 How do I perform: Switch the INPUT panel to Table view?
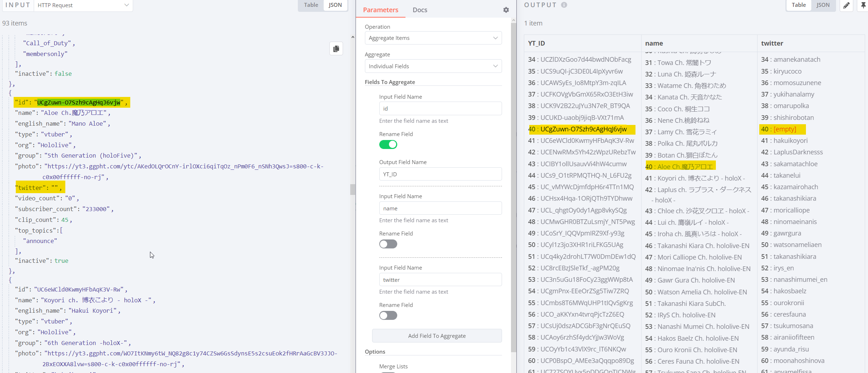[310, 5]
